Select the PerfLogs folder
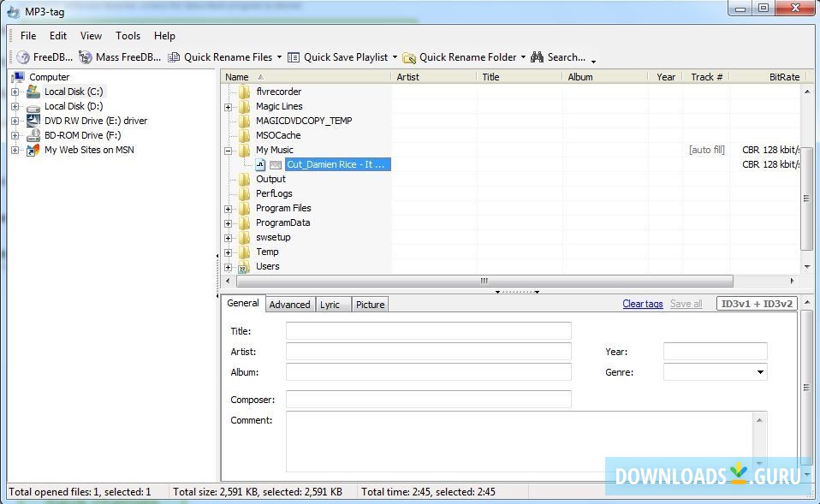This screenshot has width=820, height=504. click(274, 193)
